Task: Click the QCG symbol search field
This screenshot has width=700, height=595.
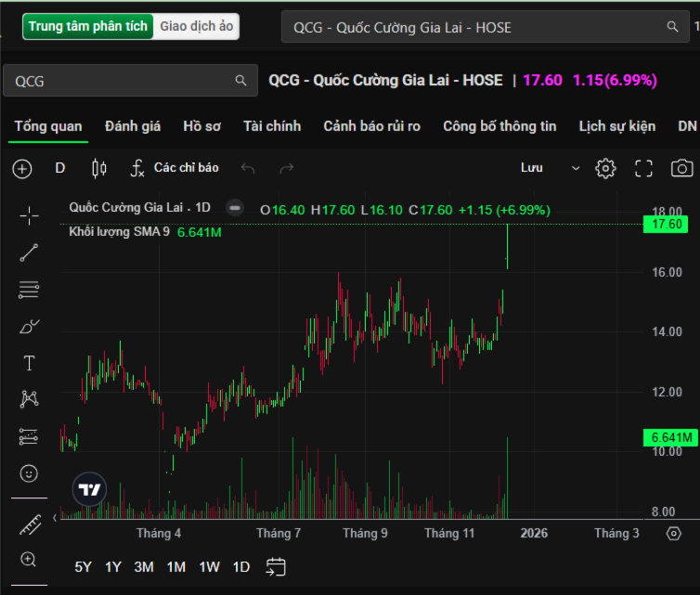Action: 121,81
